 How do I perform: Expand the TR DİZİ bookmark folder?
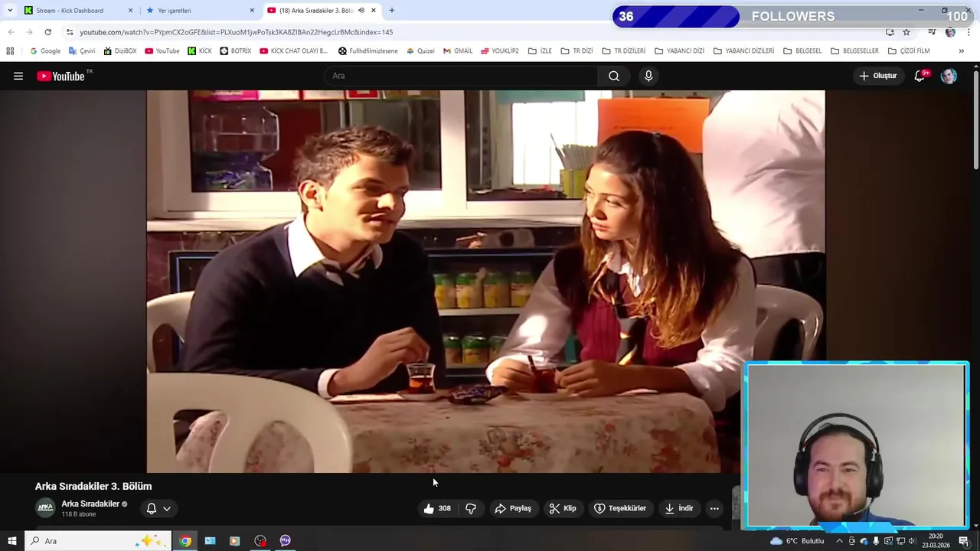(577, 51)
